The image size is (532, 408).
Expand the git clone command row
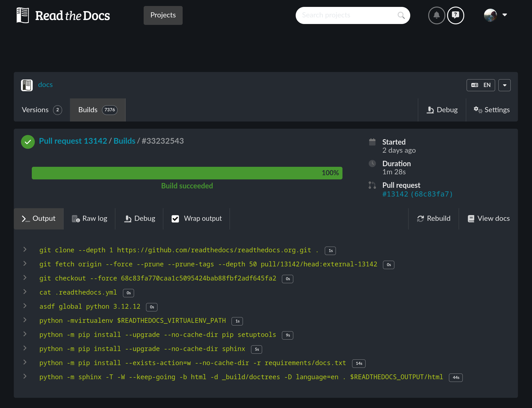[x=25, y=249]
